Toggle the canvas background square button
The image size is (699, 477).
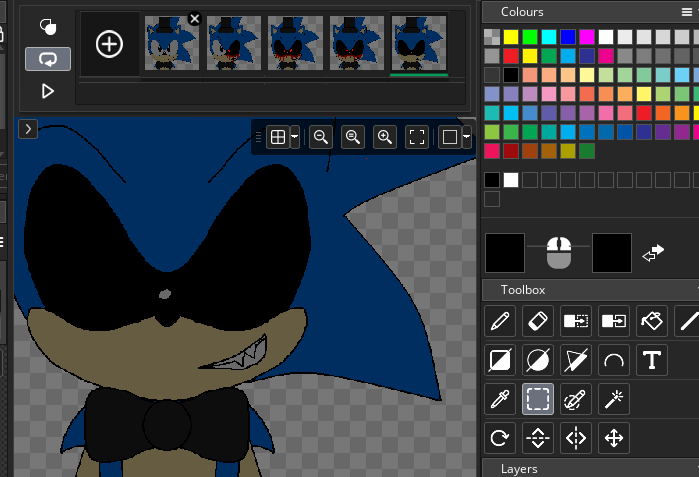coord(449,137)
